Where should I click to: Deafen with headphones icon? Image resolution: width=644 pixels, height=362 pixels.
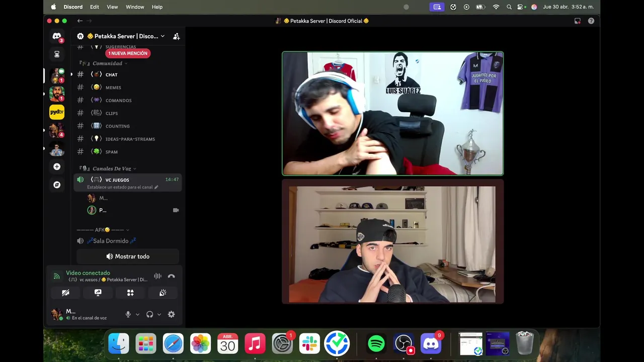(x=149, y=314)
